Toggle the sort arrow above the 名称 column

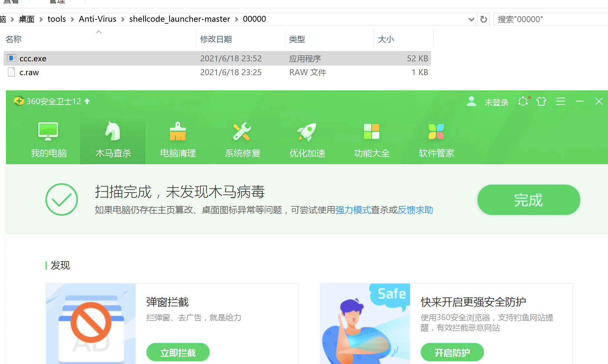(99, 32)
